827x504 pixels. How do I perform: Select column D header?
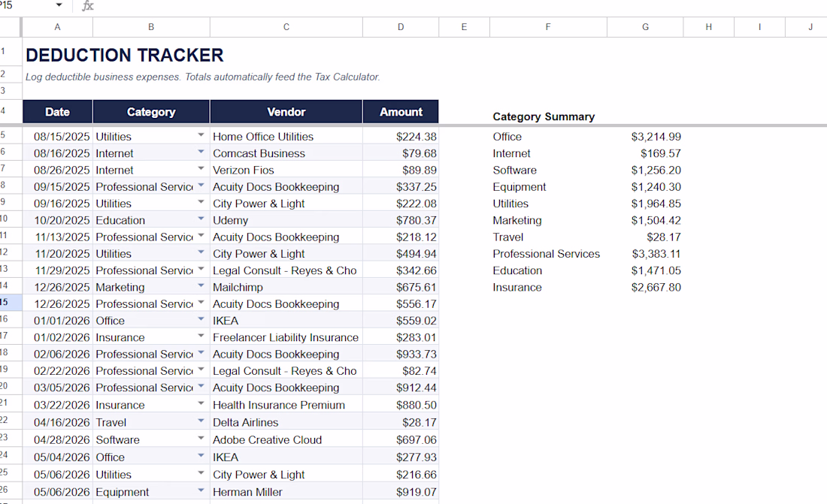point(401,27)
